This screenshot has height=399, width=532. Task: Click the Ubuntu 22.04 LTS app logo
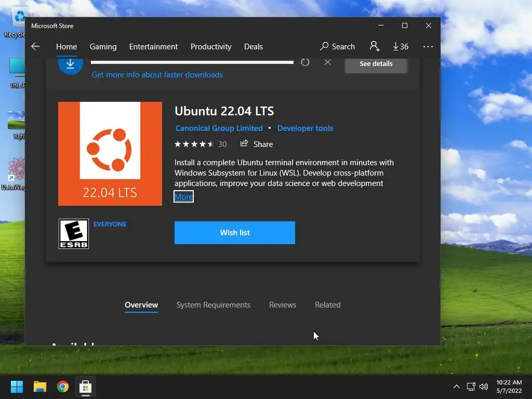pyautogui.click(x=110, y=154)
